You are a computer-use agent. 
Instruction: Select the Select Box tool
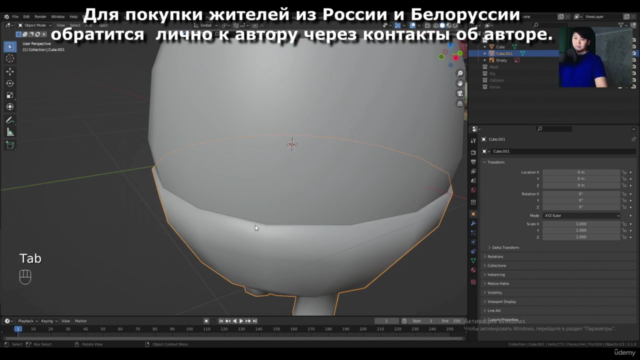point(10,47)
